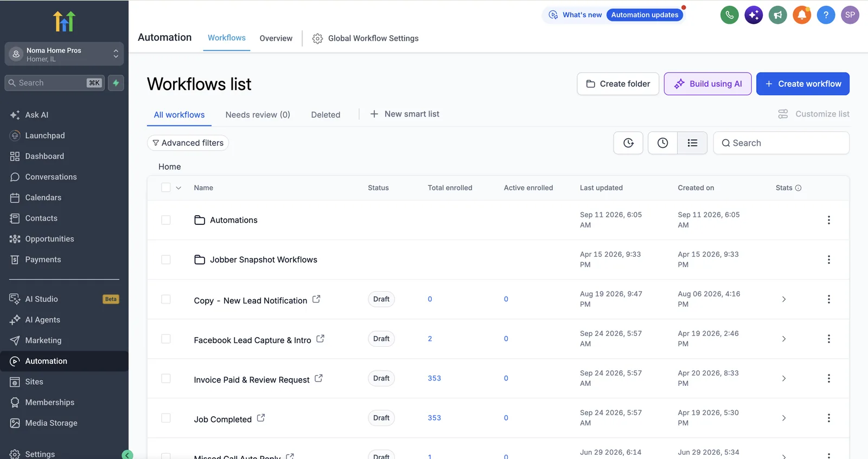The width and height of the screenshot is (868, 459).
Task: Expand stats chevron for Job Completed
Action: click(784, 418)
